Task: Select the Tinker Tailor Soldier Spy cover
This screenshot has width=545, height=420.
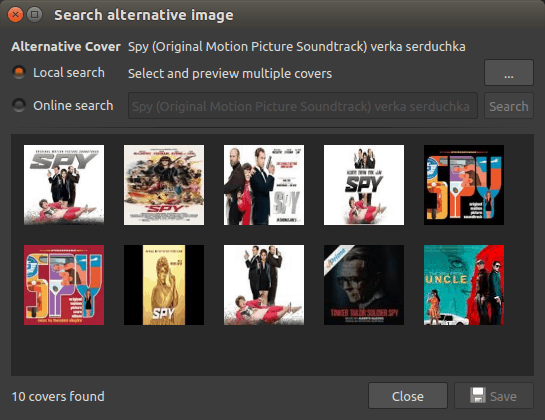Action: [x=364, y=285]
